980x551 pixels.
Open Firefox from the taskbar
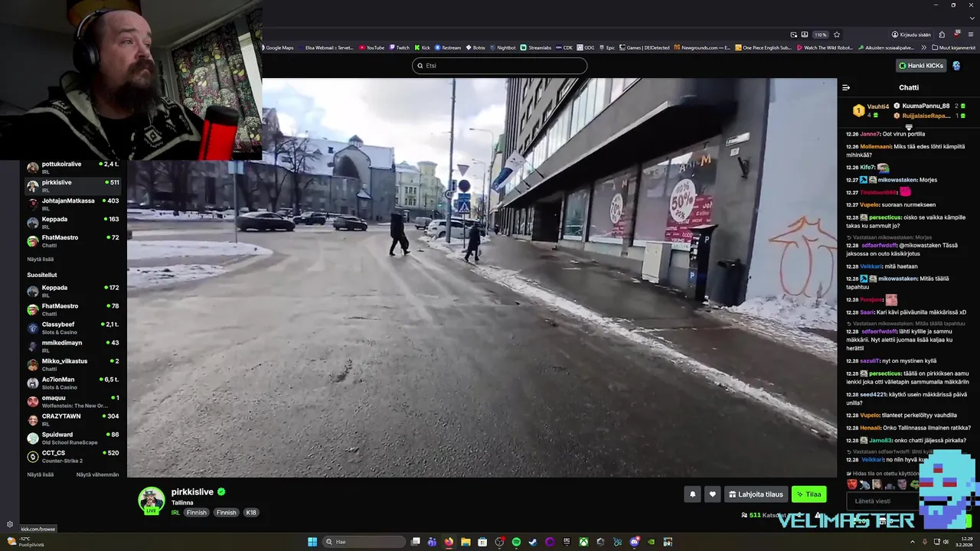pyautogui.click(x=449, y=542)
